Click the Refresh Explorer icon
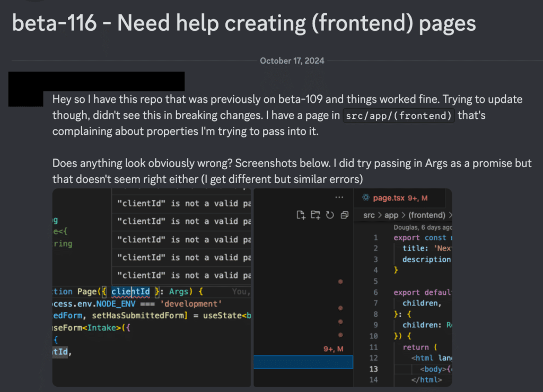This screenshot has height=392, width=543. 330,215
